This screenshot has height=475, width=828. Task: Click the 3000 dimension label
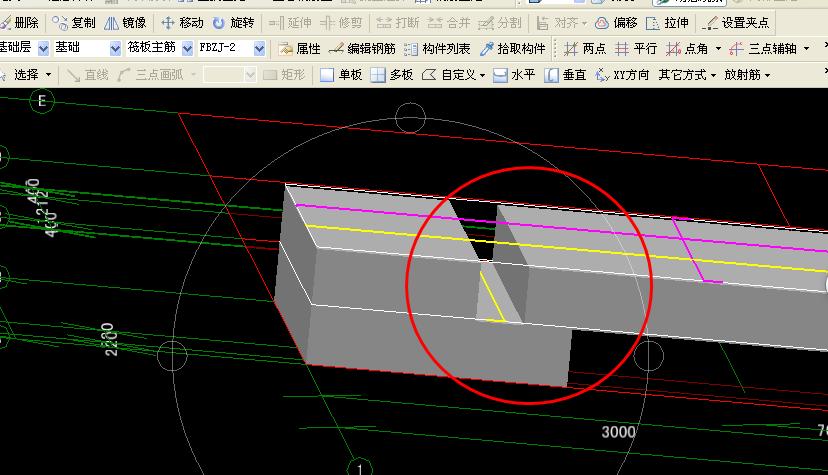pos(618,432)
